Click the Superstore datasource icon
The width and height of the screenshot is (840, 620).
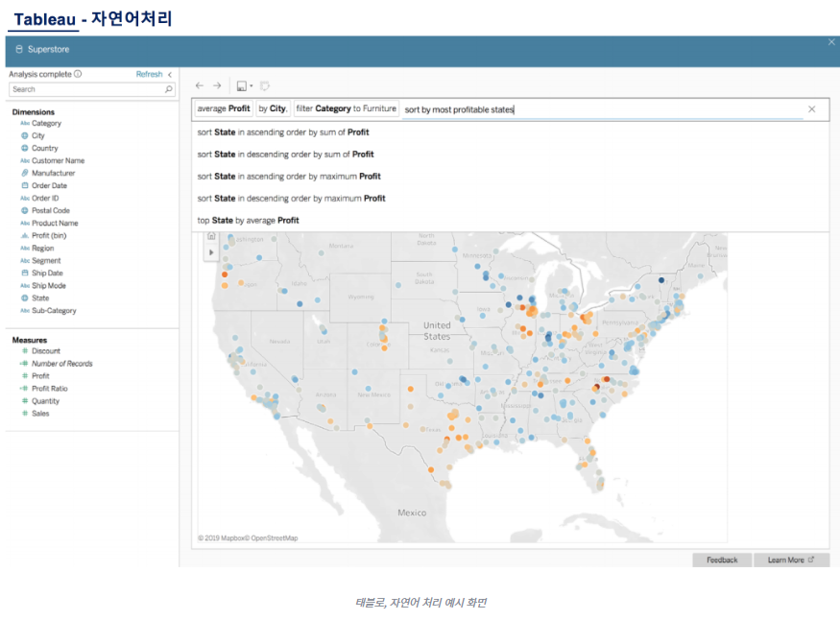click(19, 49)
